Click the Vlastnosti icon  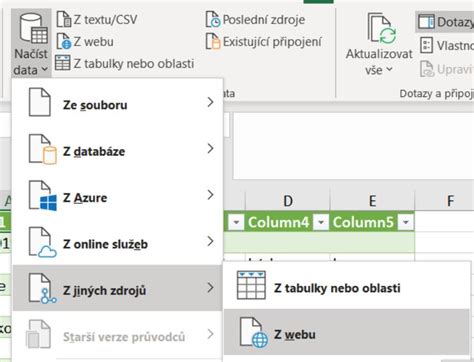point(426,45)
